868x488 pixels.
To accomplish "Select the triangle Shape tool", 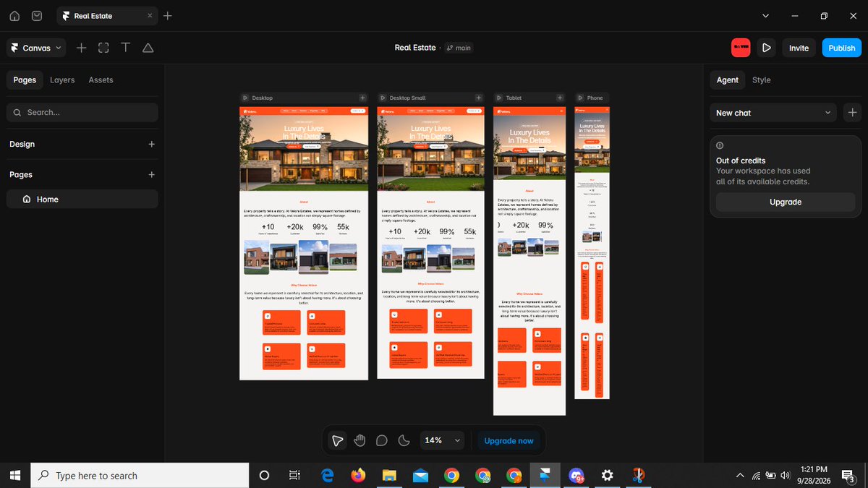I will (x=148, y=48).
